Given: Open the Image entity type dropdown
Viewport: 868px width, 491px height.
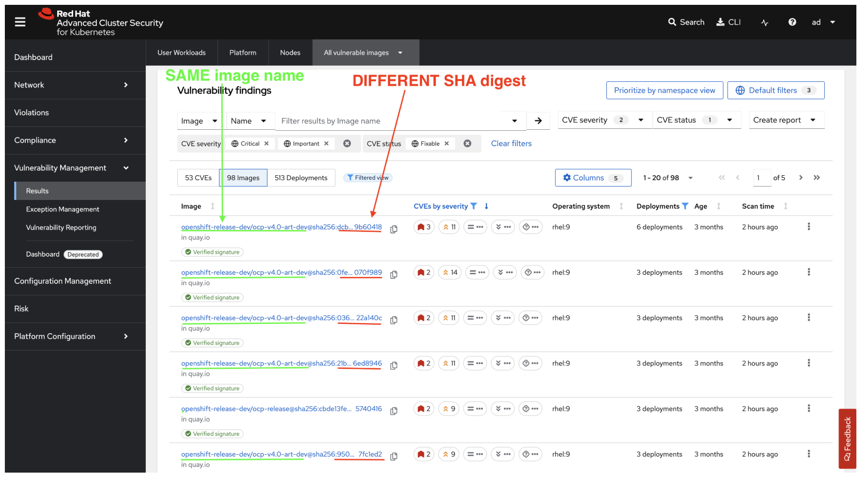Looking at the screenshot, I should click(199, 121).
